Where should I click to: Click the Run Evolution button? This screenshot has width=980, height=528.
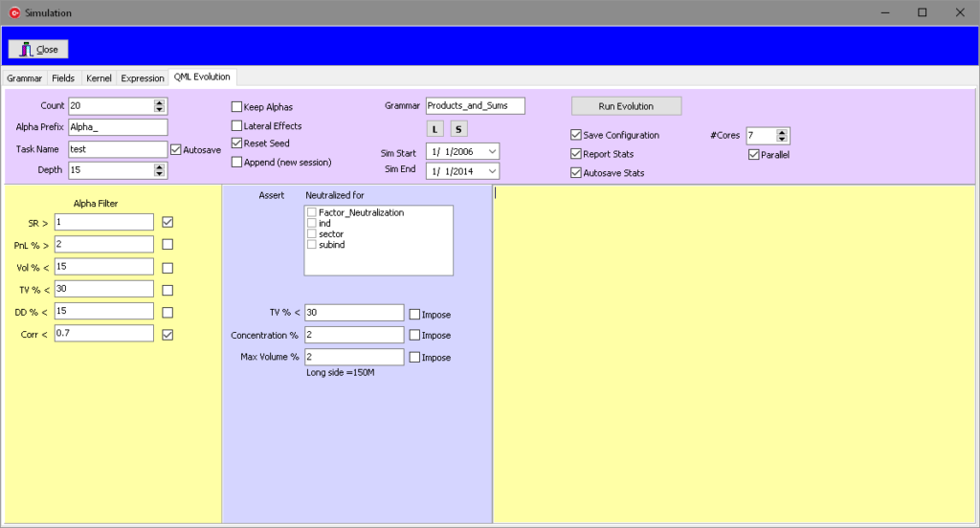(x=626, y=106)
